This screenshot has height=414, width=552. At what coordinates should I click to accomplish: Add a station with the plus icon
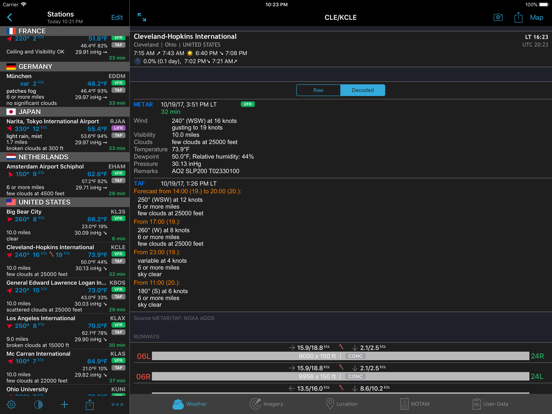click(x=64, y=404)
